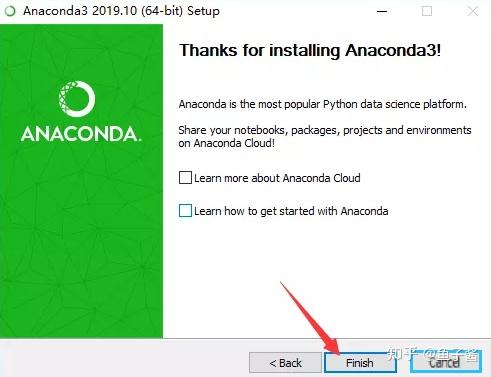
Task: Click the "Learn more about Anaconda Cloud" label text
Action: [277, 178]
